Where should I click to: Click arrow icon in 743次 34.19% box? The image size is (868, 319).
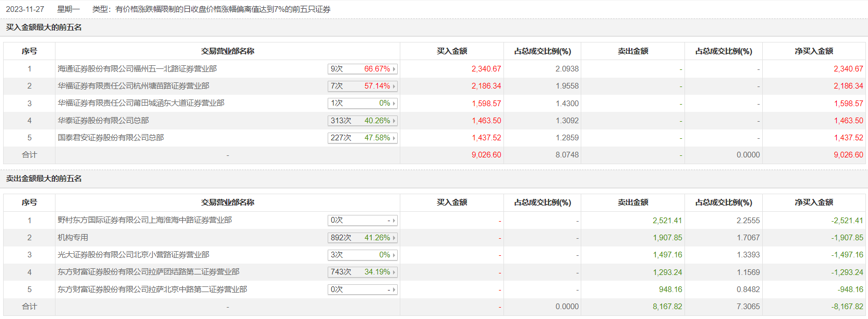click(x=394, y=272)
